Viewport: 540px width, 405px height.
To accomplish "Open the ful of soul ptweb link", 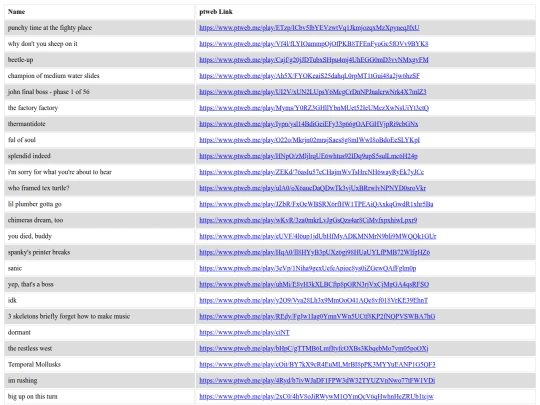I will coord(309,140).
